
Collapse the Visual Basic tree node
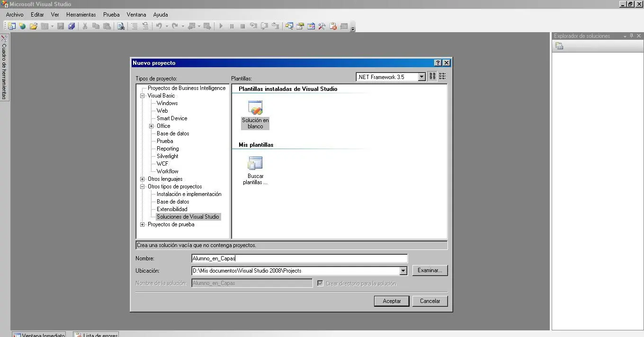point(143,96)
